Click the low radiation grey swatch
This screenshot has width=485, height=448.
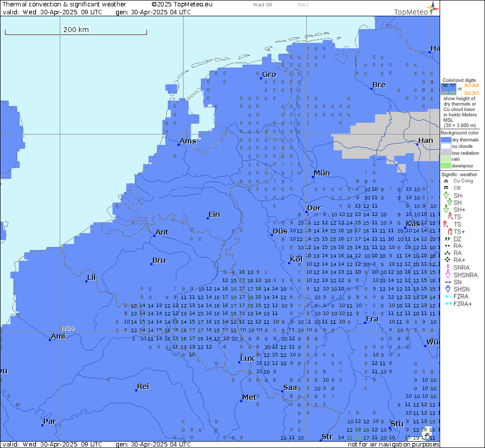click(x=446, y=153)
